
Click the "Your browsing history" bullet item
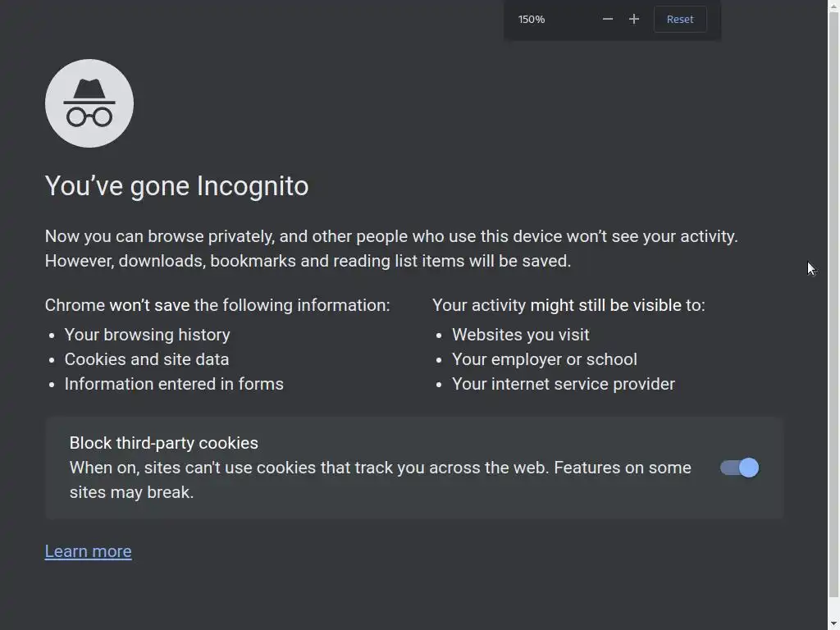pyautogui.click(x=147, y=335)
